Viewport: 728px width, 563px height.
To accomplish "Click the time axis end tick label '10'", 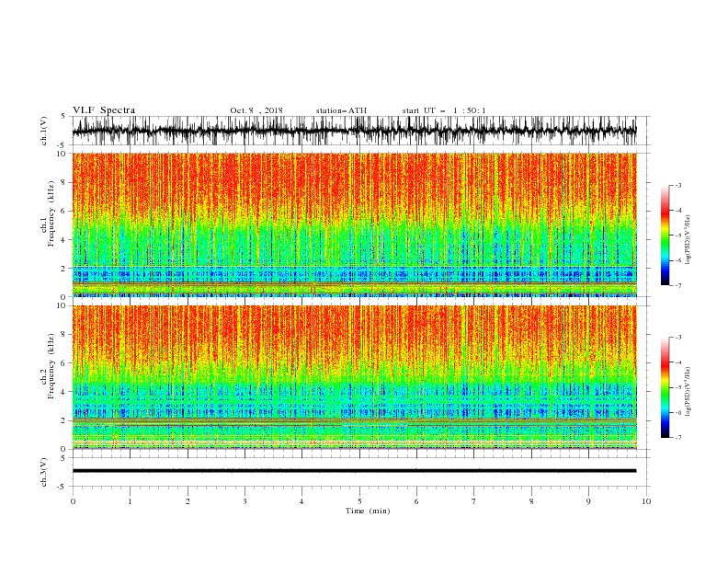I will click(x=646, y=501).
